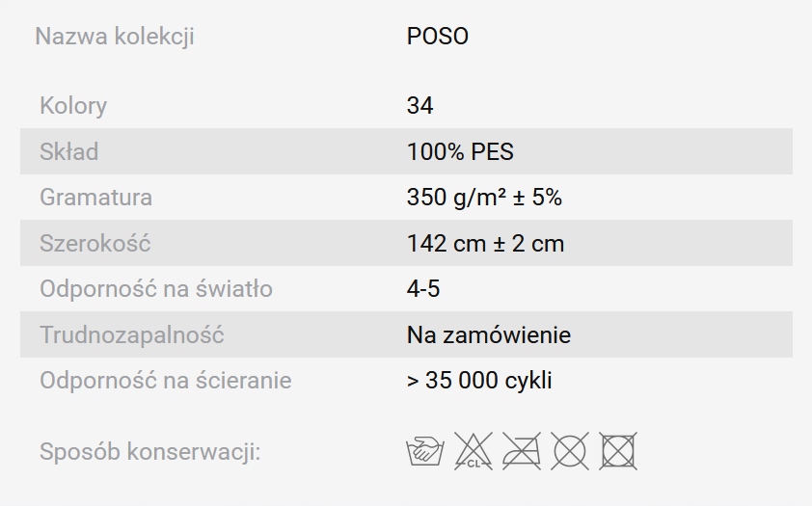Click the do not dry clean icon
Screen dimensions: 812x506
[569, 451]
